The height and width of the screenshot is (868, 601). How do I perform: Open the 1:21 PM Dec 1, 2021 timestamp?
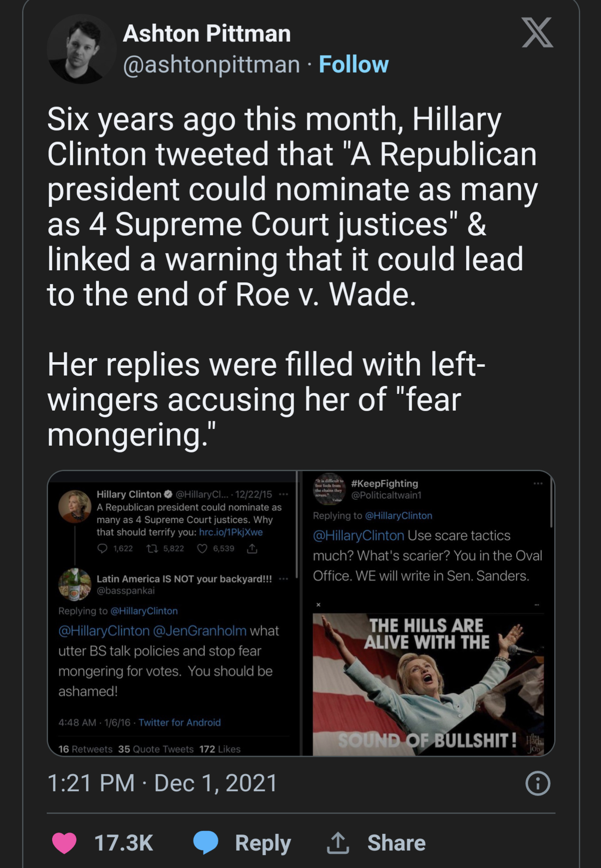click(x=162, y=783)
